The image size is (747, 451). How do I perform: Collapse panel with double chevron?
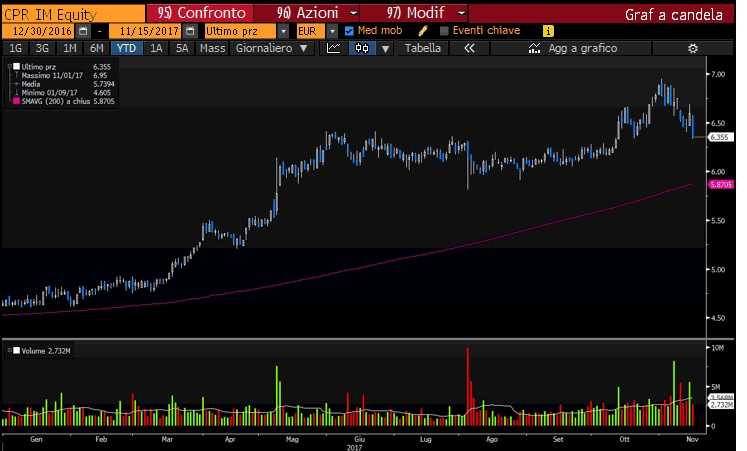[x=469, y=48]
